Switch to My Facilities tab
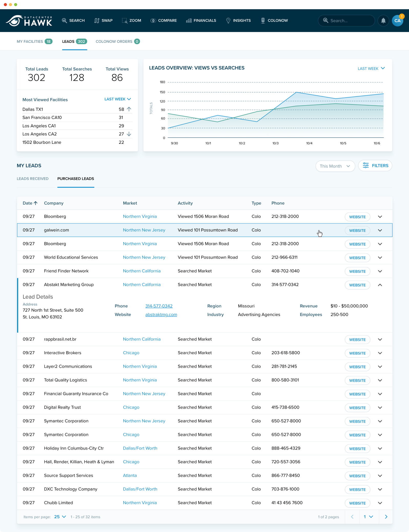409x532 pixels. (x=35, y=42)
